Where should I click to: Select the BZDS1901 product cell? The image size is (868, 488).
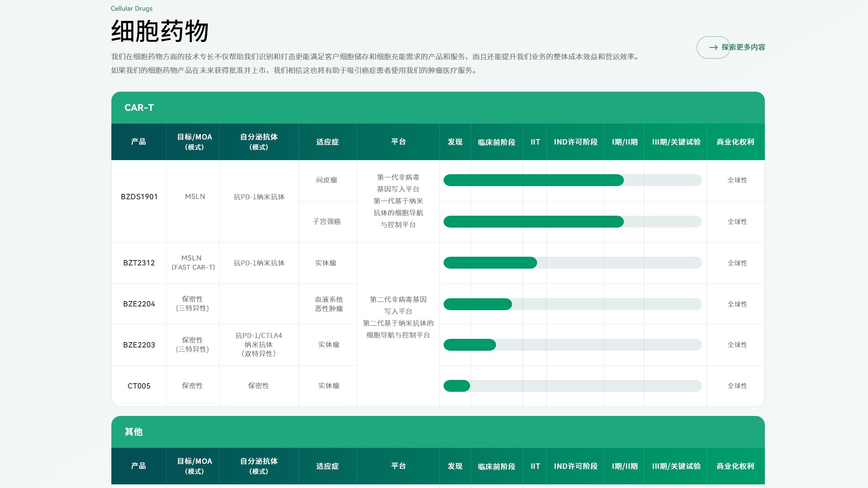pyautogui.click(x=139, y=197)
